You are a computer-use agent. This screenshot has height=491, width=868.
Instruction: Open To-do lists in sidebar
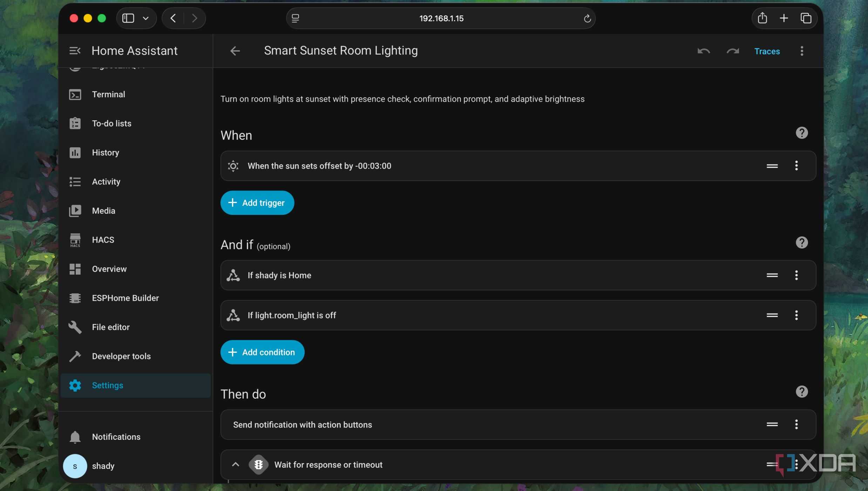pos(135,123)
